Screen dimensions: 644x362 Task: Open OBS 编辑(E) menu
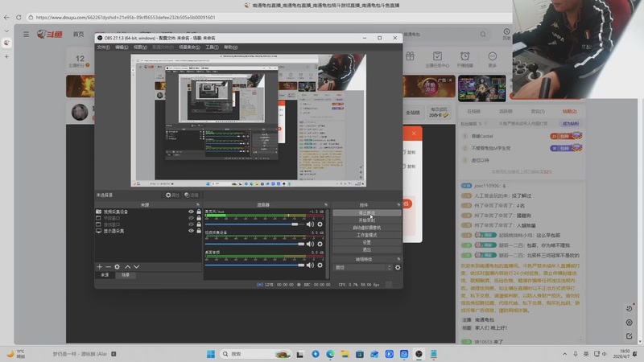[122, 47]
